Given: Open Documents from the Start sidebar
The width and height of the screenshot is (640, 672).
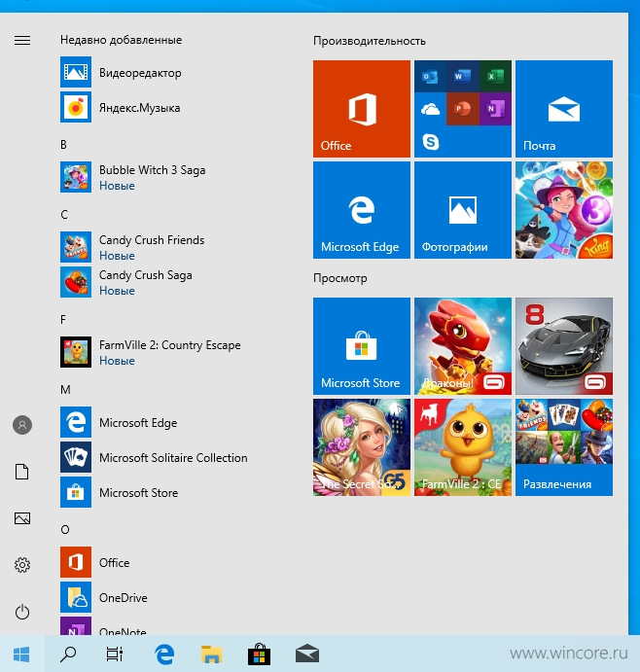Looking at the screenshot, I should tap(22, 472).
